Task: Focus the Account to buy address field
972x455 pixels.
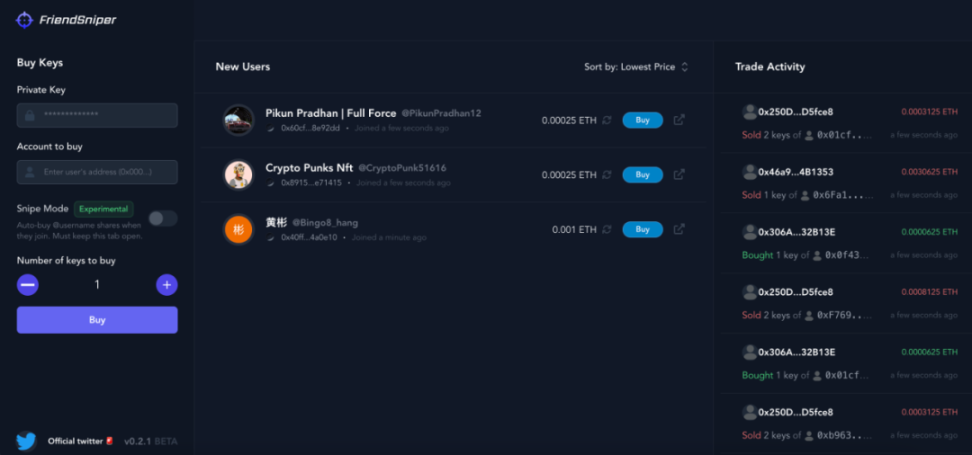Action: click(x=97, y=172)
